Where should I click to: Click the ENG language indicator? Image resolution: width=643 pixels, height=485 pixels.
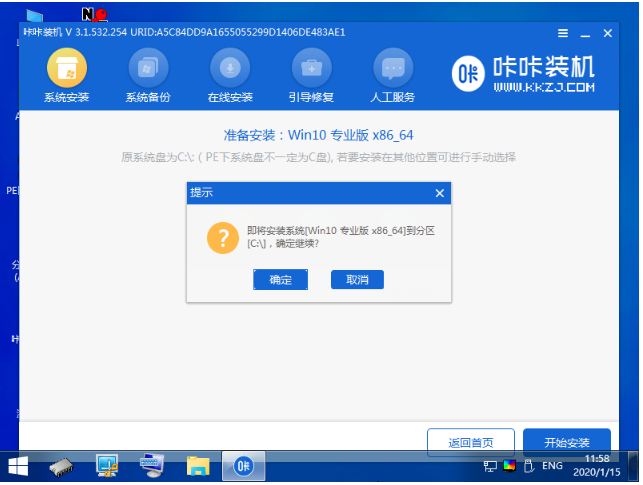tap(552, 466)
